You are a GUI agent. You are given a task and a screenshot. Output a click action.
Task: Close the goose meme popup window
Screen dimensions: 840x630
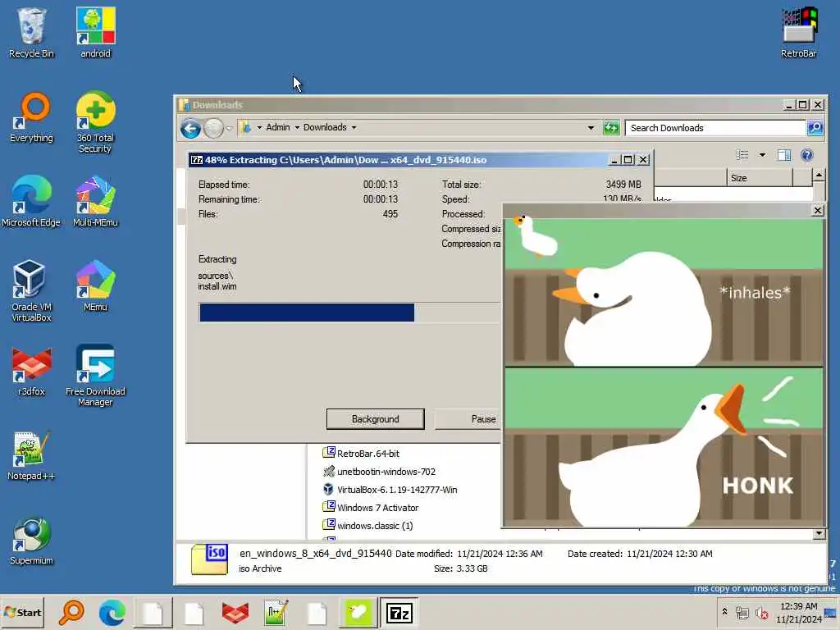pyautogui.click(x=818, y=211)
